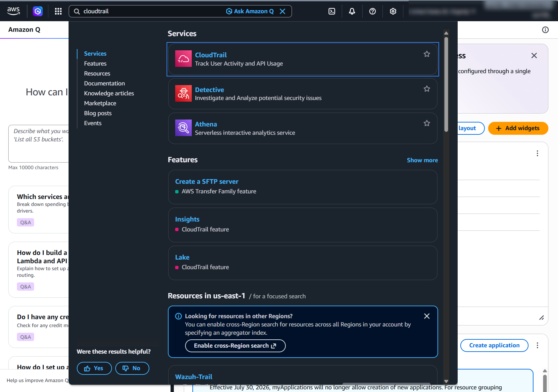Open Insights CloudTrail feature
The height and width of the screenshot is (392, 558).
point(187,219)
